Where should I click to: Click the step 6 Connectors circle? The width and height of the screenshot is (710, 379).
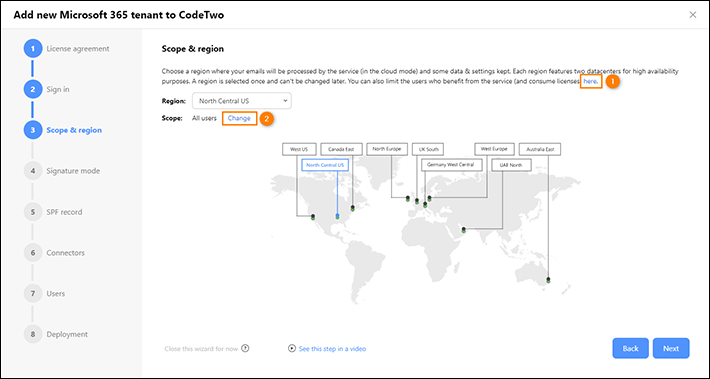[33, 253]
